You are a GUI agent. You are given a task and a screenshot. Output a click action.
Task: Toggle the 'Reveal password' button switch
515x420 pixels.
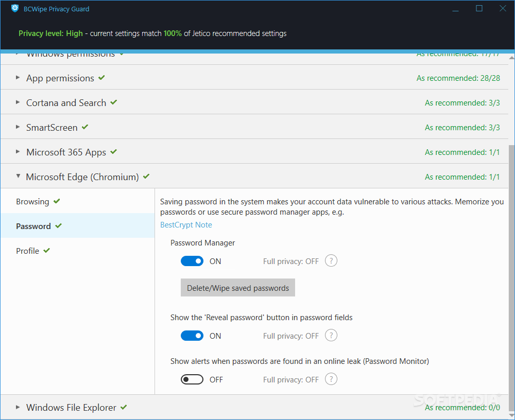click(192, 336)
